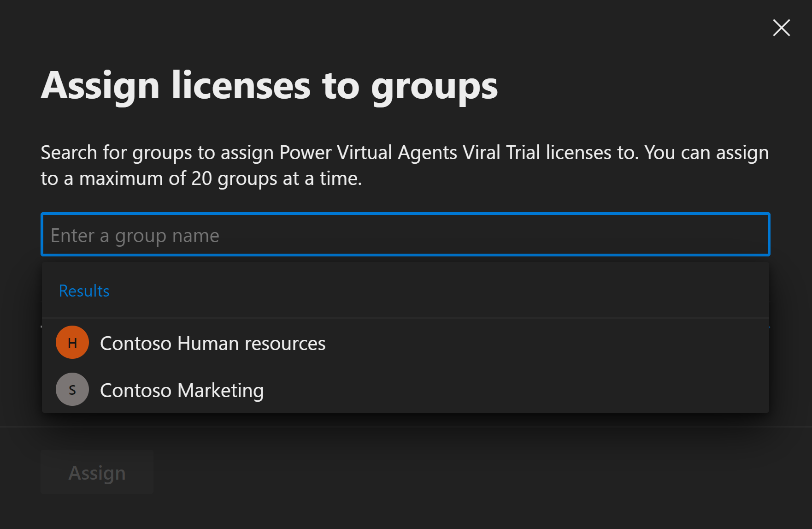Select Contoso Marketing from the results dropdown

(x=182, y=390)
